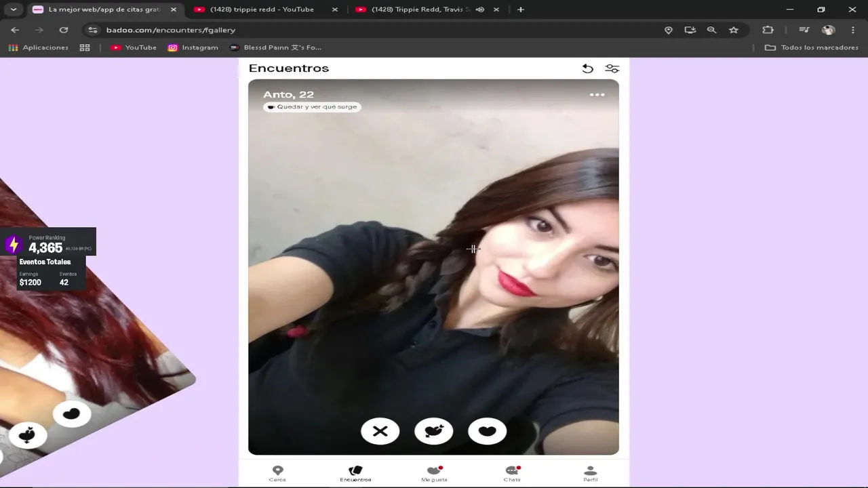This screenshot has height=488, width=868.
Task: Reload the Badoo page
Action: (64, 30)
